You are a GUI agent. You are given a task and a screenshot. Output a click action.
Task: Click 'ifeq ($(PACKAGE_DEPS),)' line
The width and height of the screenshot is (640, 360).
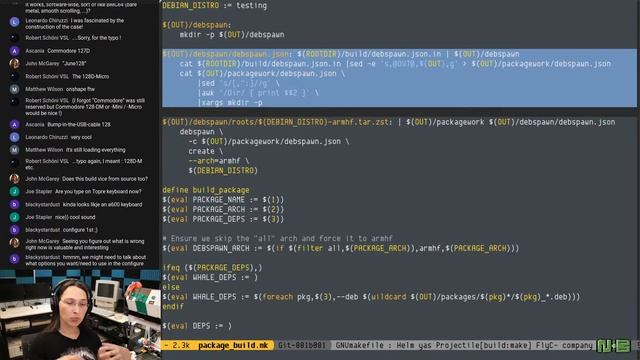(212, 268)
